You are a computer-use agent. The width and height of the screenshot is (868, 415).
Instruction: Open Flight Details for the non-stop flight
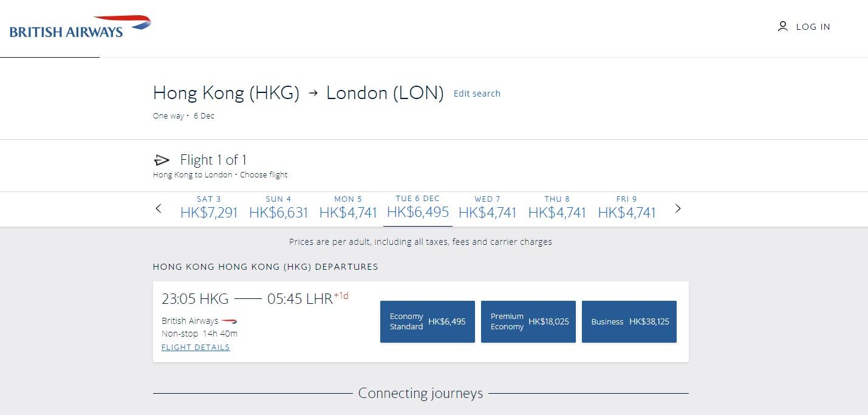coord(196,347)
